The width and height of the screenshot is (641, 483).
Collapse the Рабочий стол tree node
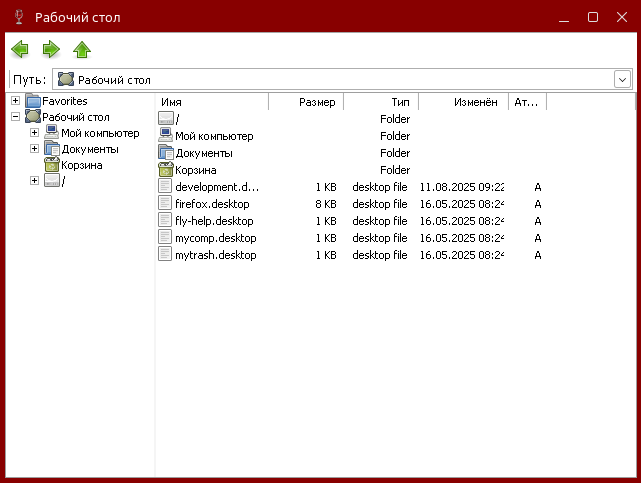click(x=15, y=117)
